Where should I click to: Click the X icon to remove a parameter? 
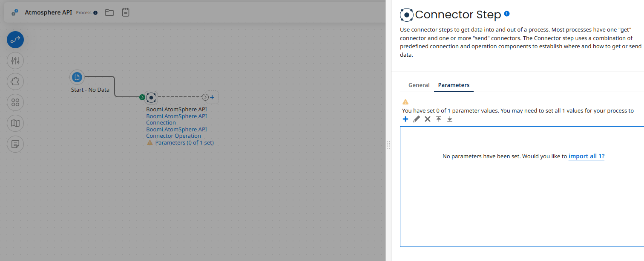pyautogui.click(x=427, y=119)
